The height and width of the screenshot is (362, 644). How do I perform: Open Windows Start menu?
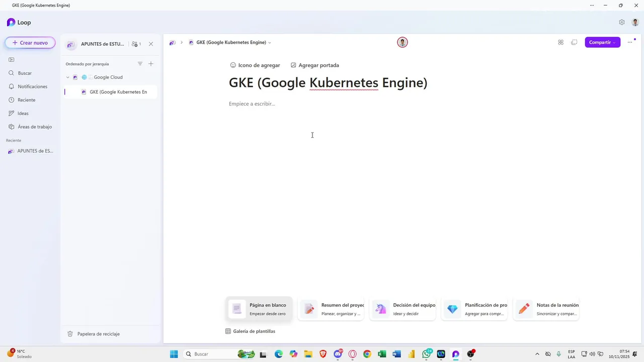[174, 354]
